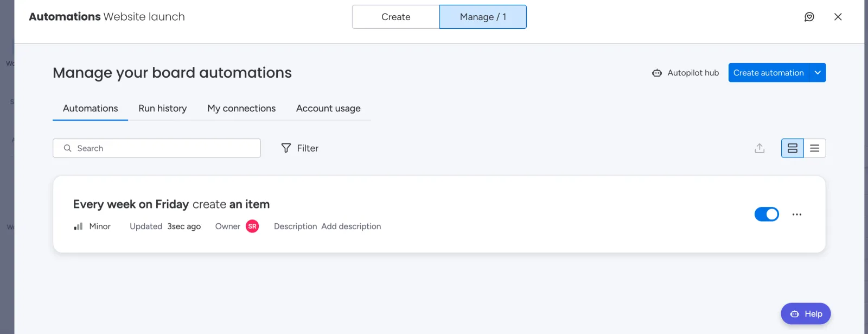Open the feedback chat icon
Viewport: 868px width, 334px height.
pyautogui.click(x=809, y=17)
